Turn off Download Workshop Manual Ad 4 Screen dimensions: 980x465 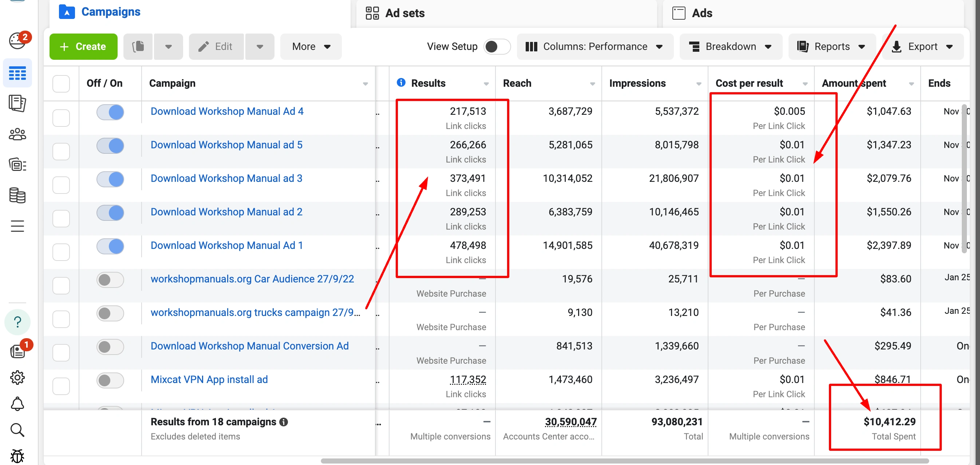(x=110, y=112)
